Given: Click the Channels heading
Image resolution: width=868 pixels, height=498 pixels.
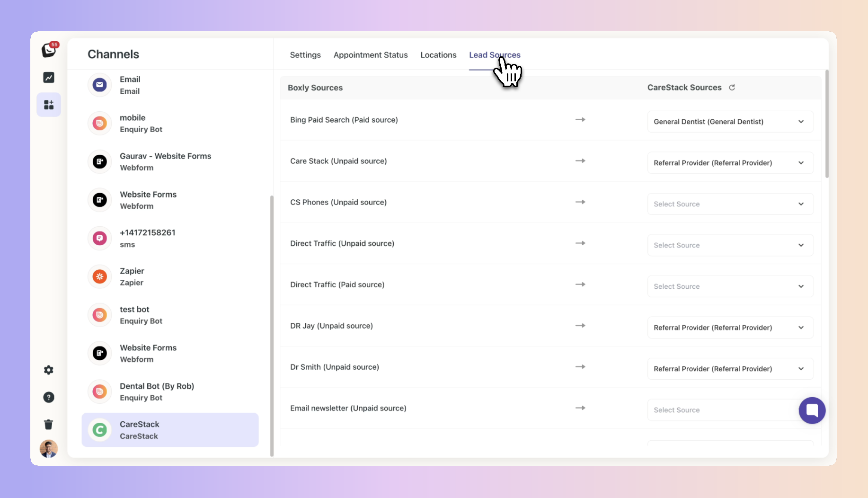Looking at the screenshot, I should 114,54.
